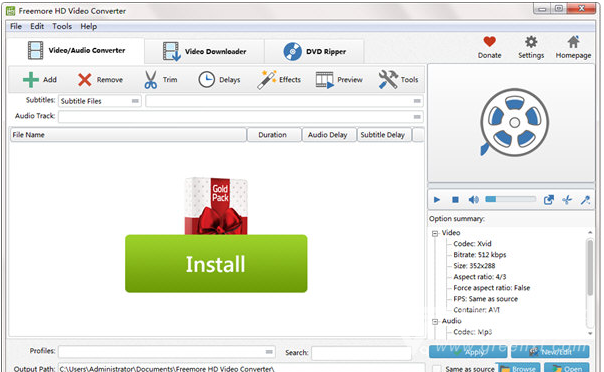604x372 pixels.
Task: Click the pop-out preview window icon
Action: [549, 199]
